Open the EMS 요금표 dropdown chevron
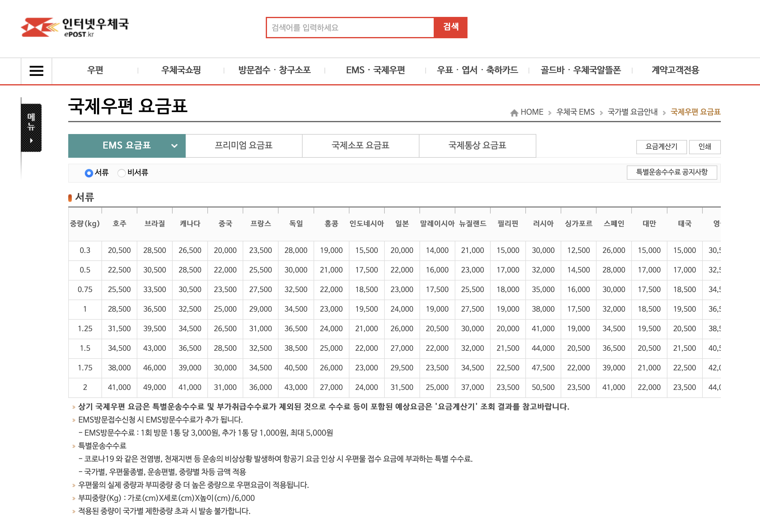The width and height of the screenshot is (760, 532). click(174, 146)
